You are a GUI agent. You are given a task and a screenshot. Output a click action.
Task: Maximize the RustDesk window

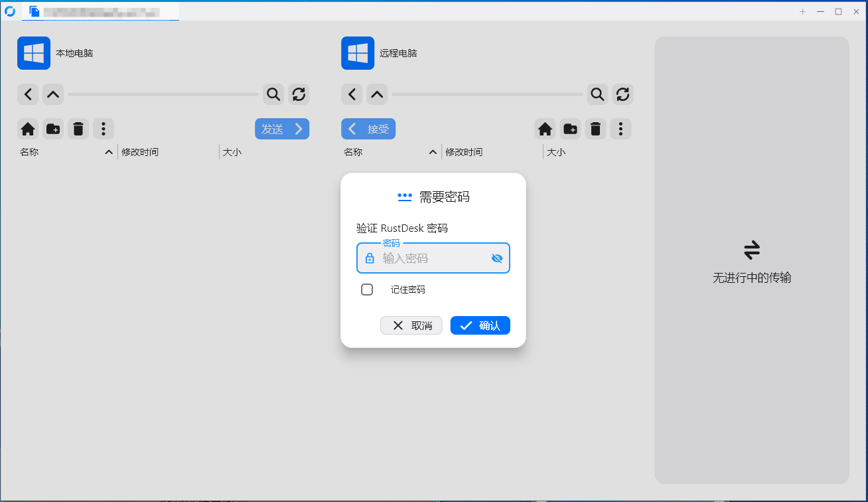click(838, 11)
